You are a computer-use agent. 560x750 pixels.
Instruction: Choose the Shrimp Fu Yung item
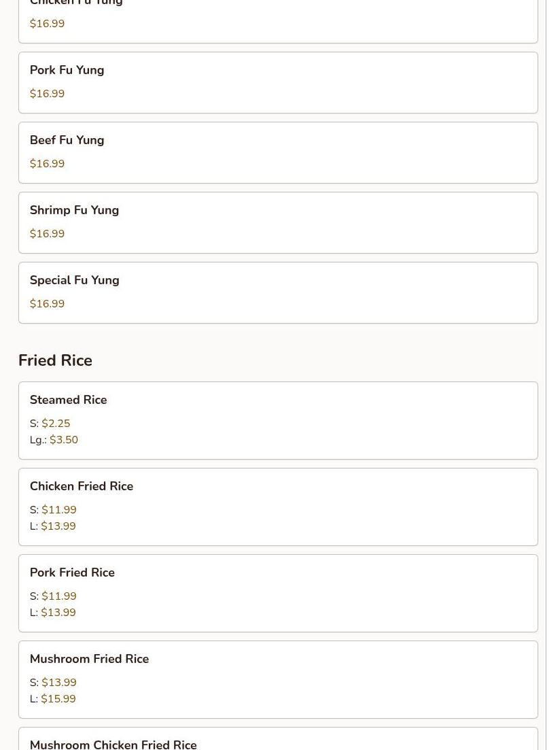point(278,222)
